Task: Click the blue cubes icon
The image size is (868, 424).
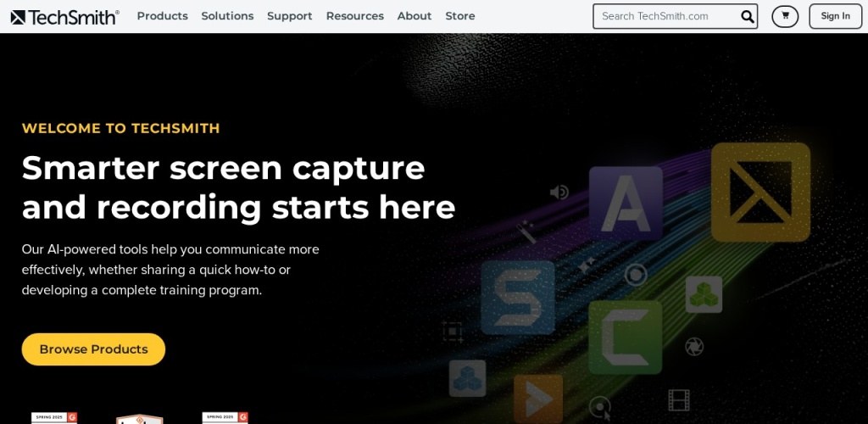Action: pyautogui.click(x=467, y=378)
